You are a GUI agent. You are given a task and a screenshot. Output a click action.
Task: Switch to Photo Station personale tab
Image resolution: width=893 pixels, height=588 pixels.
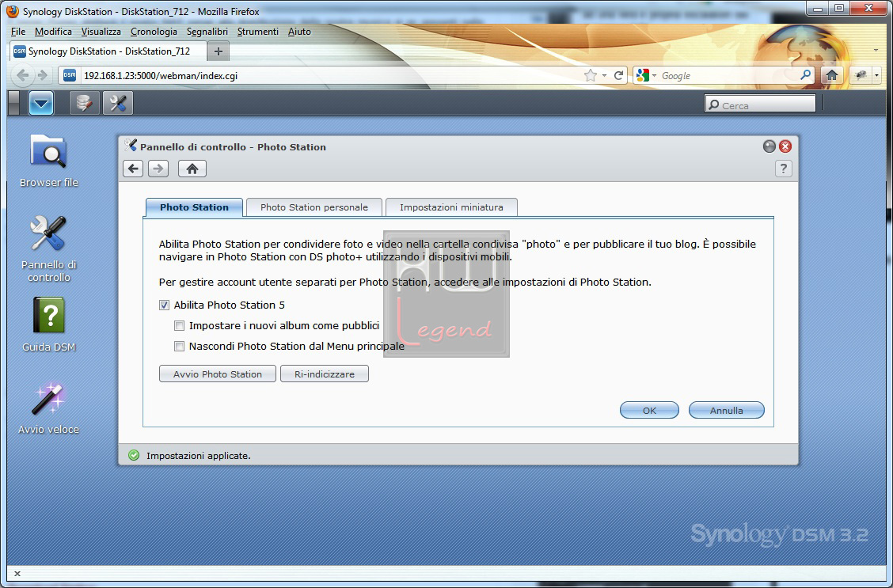point(313,207)
